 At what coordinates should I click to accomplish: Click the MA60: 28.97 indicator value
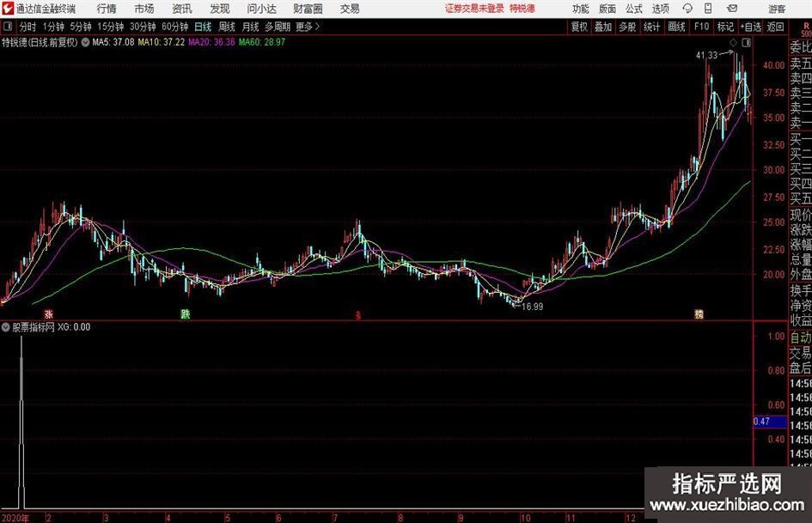pyautogui.click(x=261, y=42)
